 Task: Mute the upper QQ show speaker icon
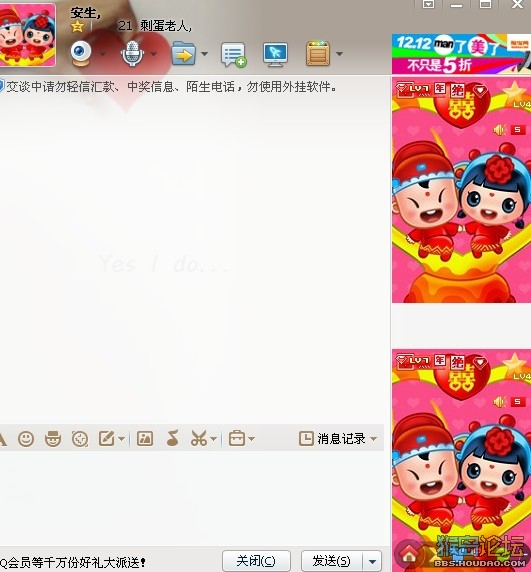point(500,130)
